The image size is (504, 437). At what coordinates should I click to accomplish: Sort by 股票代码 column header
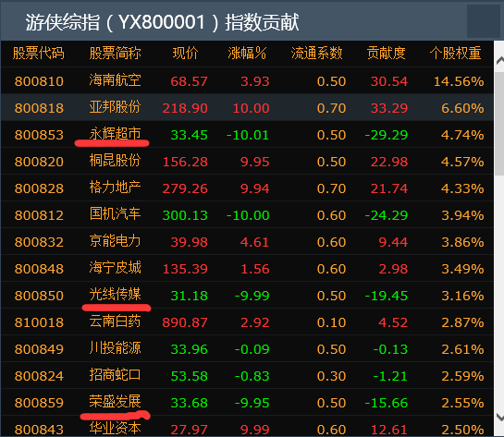(x=39, y=54)
